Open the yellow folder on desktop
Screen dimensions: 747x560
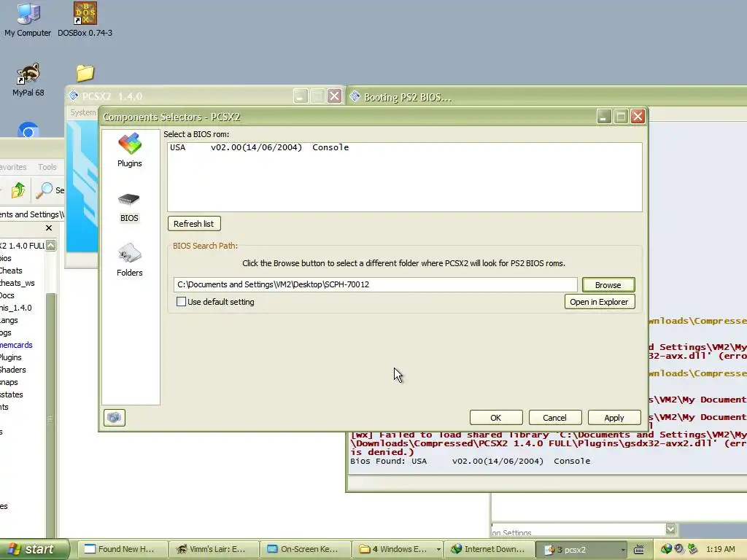85,74
